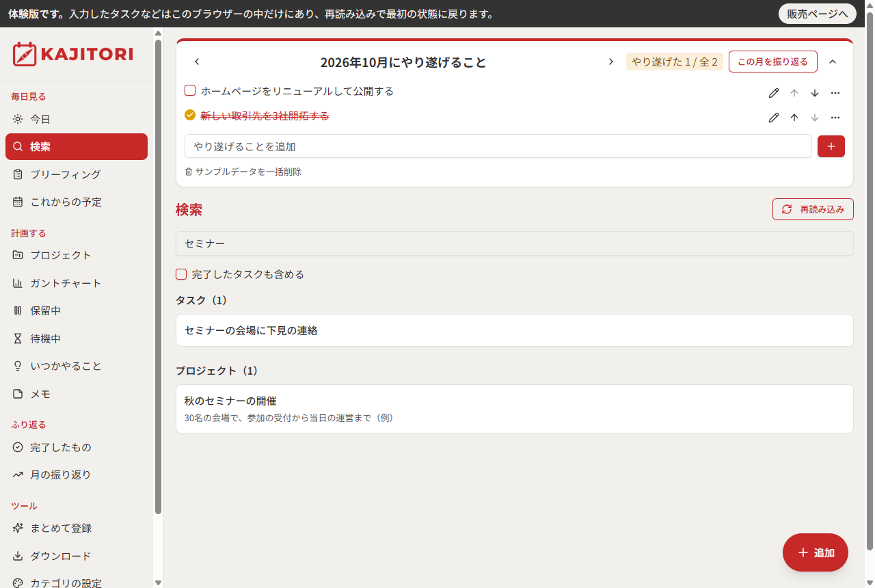Image resolution: width=875 pixels, height=588 pixels.
Task: Click the 完了したもの check-circle icon
Action: [x=18, y=447]
